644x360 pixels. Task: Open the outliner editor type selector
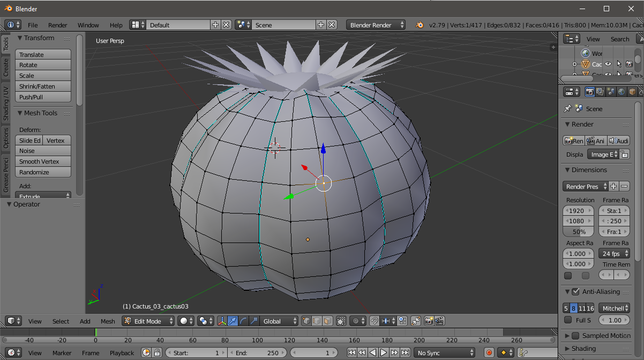click(x=572, y=39)
